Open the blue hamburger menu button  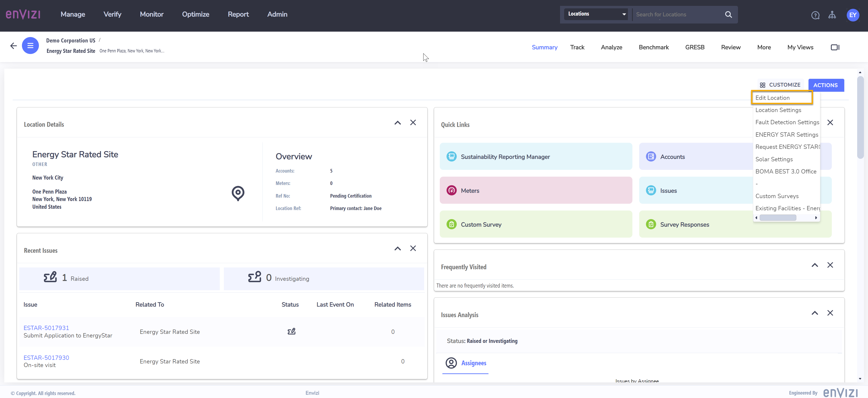(x=30, y=45)
